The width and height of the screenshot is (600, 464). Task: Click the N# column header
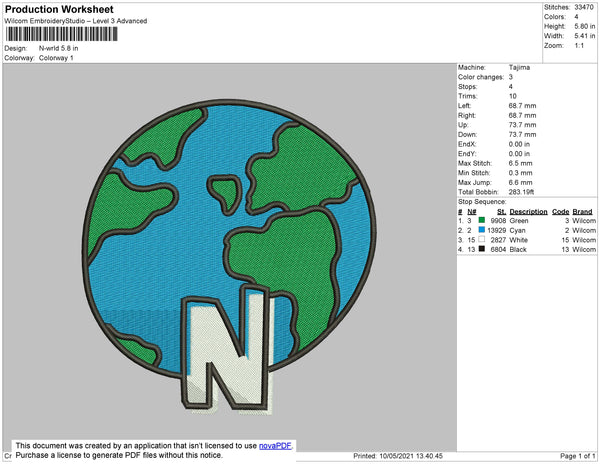(x=470, y=212)
